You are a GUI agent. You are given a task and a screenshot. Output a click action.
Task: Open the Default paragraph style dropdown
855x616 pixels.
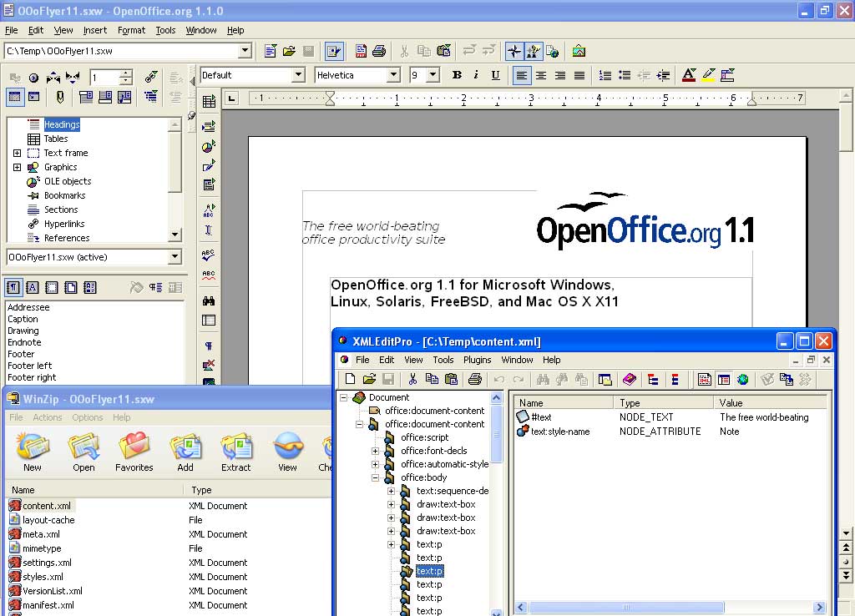pos(298,75)
